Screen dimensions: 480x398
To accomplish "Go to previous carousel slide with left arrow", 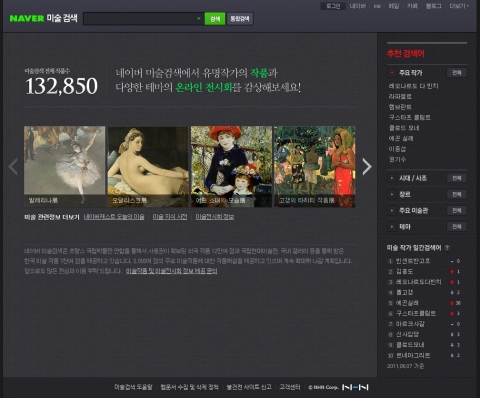I will point(13,167).
